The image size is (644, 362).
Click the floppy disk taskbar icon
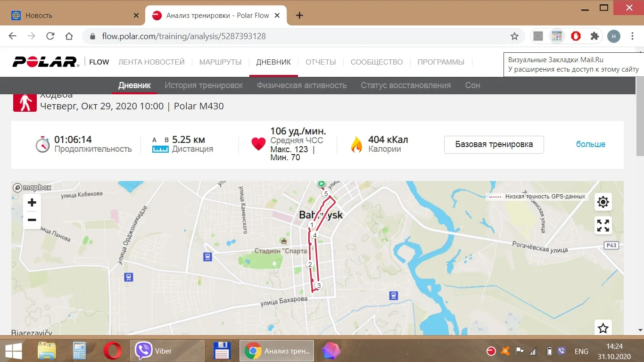[x=222, y=351]
